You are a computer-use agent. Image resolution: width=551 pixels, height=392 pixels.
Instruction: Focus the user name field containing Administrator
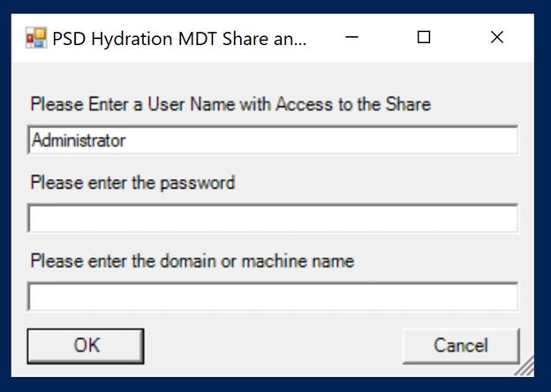click(x=273, y=140)
